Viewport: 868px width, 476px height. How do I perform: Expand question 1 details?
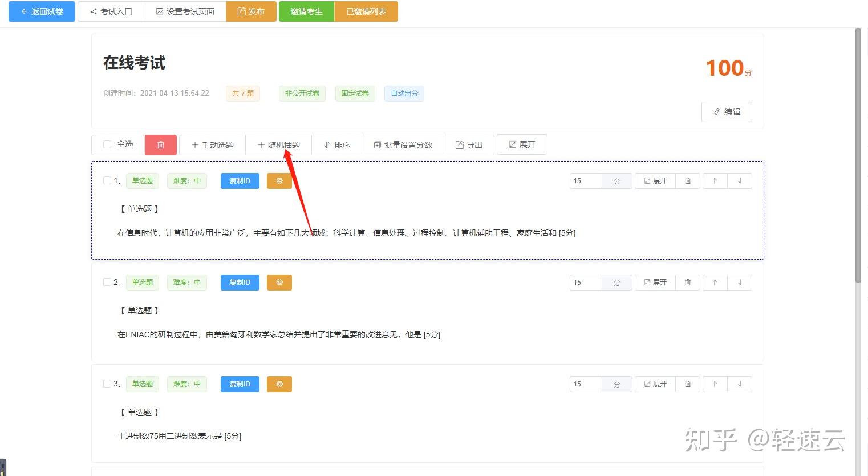(x=655, y=181)
